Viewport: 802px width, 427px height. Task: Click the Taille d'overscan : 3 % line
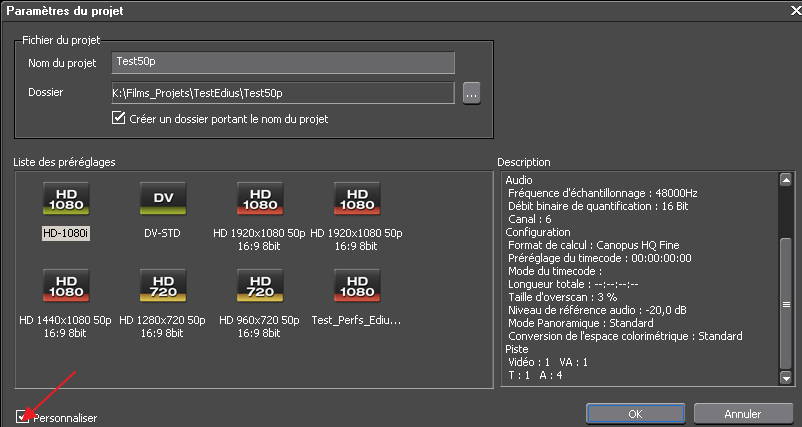[x=563, y=297]
